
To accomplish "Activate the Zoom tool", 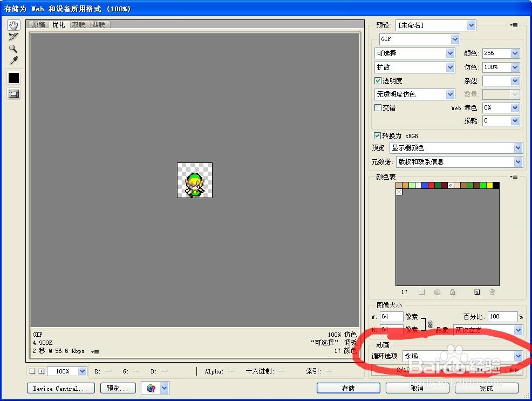I will 12,48.
